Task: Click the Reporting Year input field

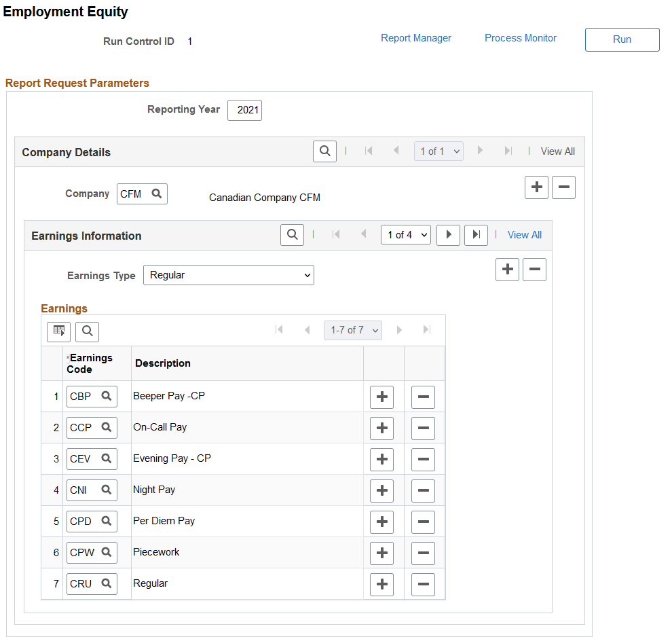Action: [x=244, y=110]
